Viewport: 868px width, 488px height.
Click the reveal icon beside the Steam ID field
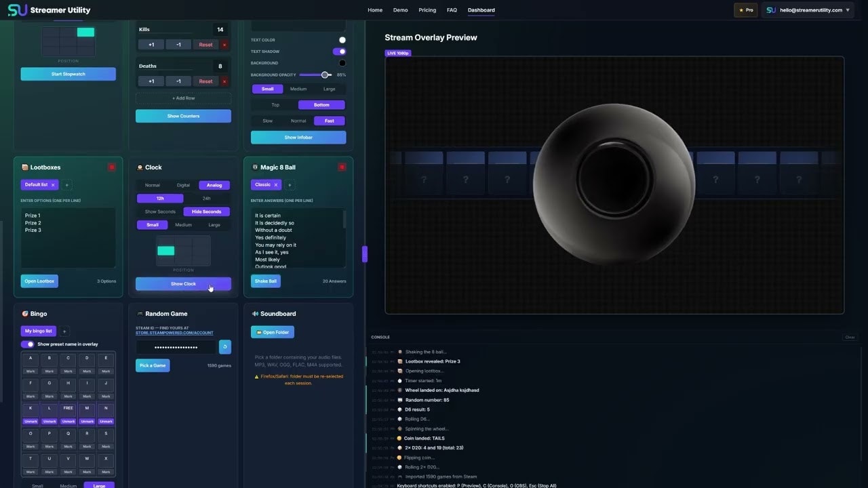click(x=225, y=346)
